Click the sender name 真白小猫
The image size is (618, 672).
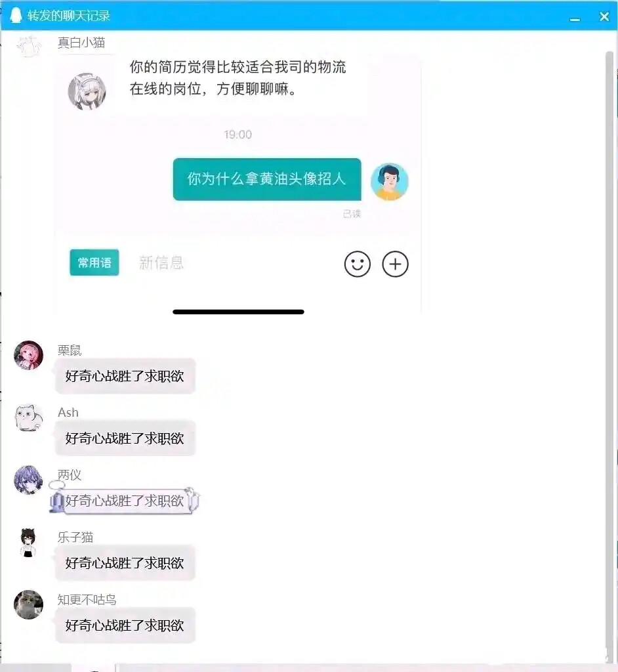(81, 43)
